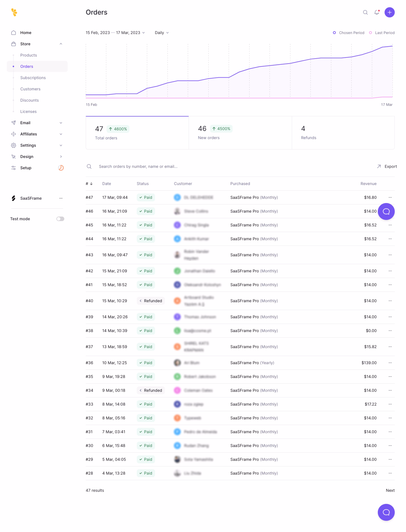
Task: Expand the Affiliates menu chevron
Action: tap(61, 134)
